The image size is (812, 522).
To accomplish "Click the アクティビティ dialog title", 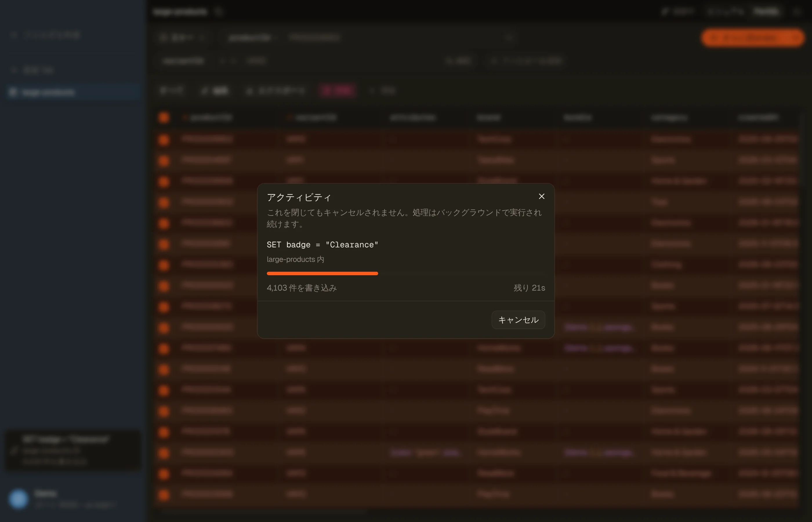I will (299, 197).
